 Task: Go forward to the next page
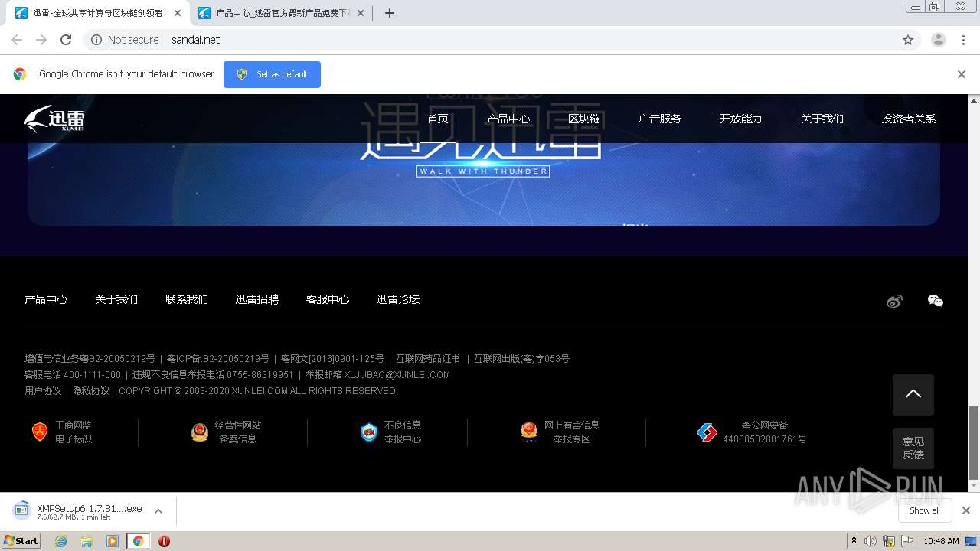pyautogui.click(x=41, y=40)
